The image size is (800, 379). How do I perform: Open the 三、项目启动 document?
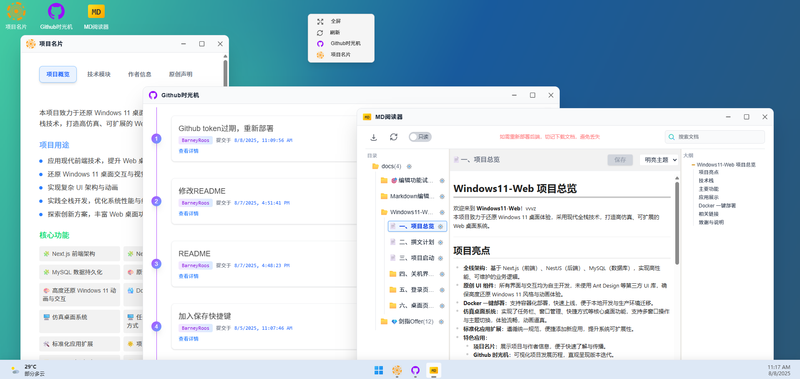click(416, 258)
